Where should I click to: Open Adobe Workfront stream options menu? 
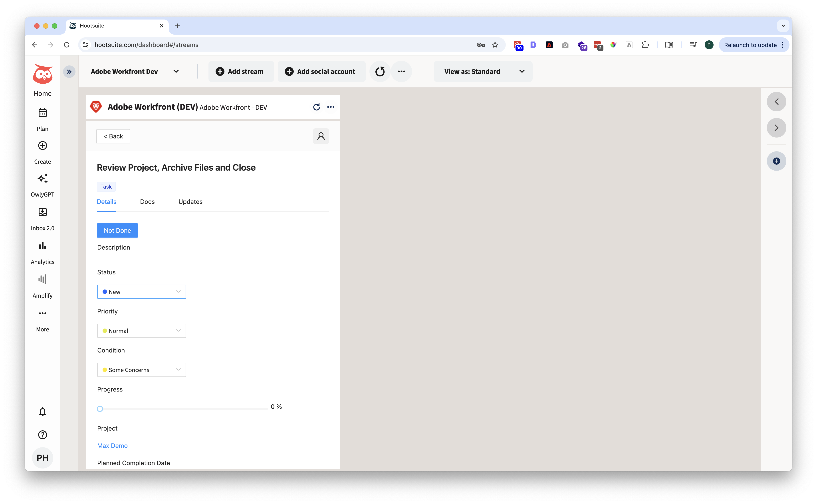point(331,107)
